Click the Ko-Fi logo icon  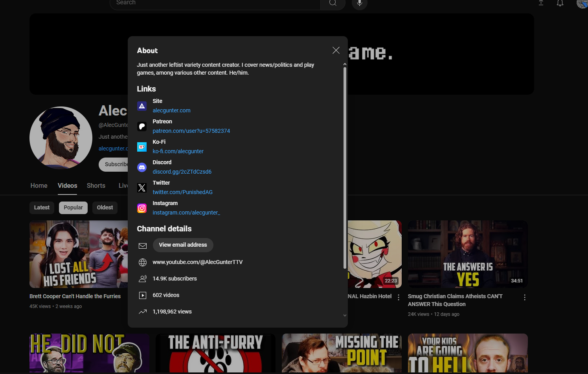[x=142, y=147]
